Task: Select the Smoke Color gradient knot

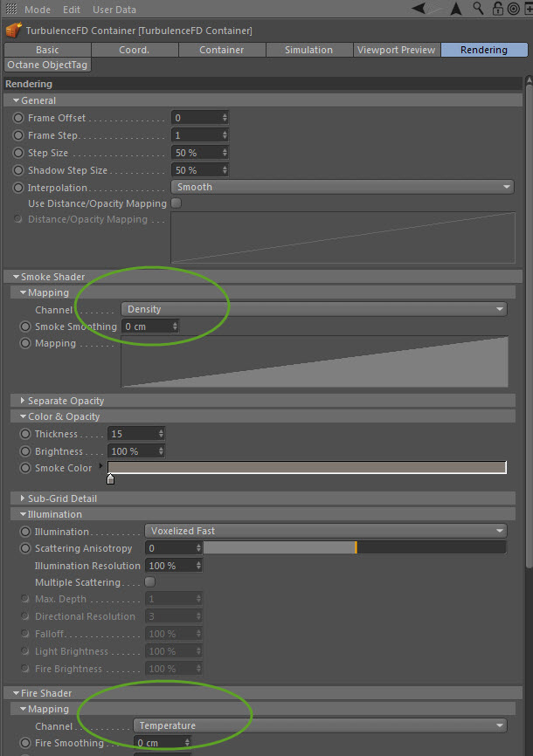Action: (111, 479)
